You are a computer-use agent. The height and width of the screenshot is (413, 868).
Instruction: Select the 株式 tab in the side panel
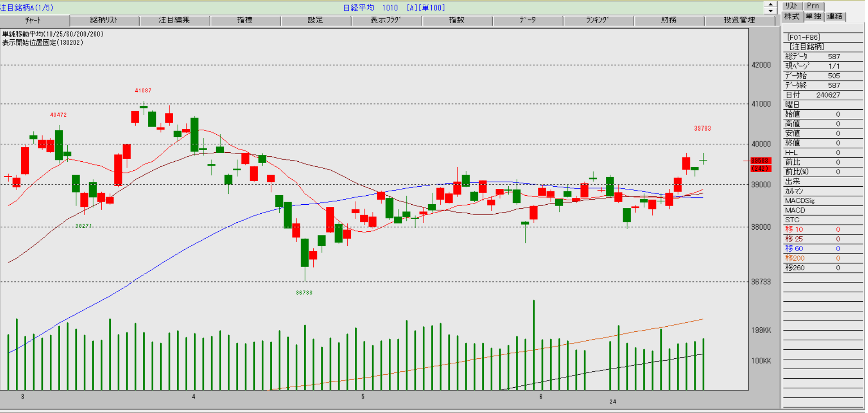tap(792, 16)
